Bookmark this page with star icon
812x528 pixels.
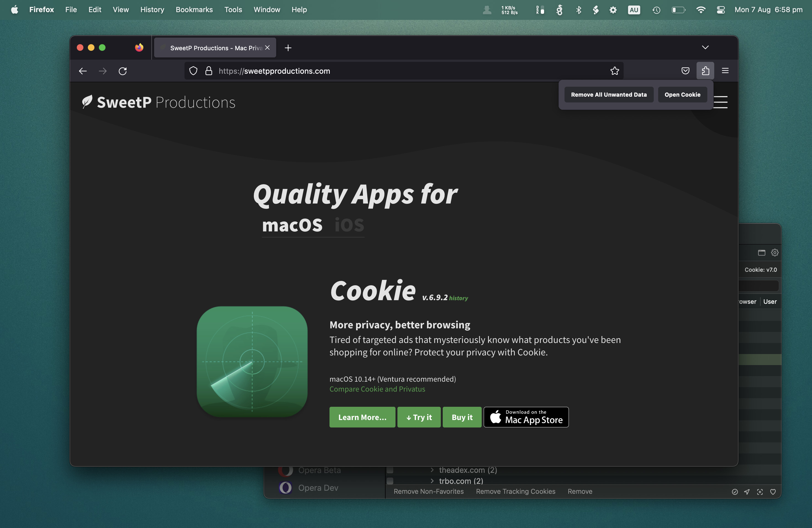[615, 71]
